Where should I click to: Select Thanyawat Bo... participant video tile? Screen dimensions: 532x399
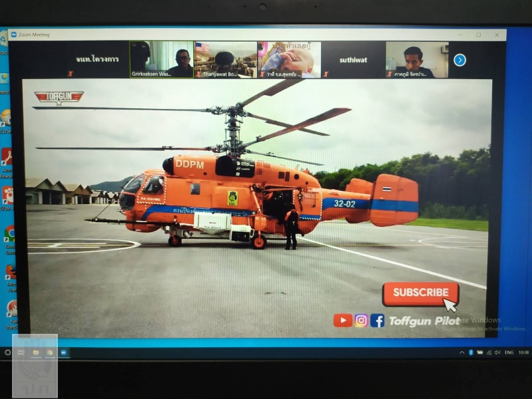click(226, 60)
